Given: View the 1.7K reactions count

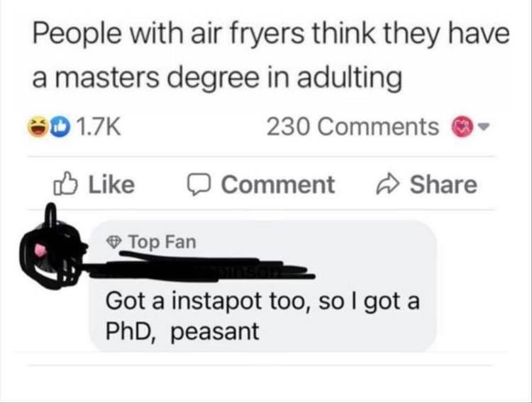Looking at the screenshot, I should (99, 127).
